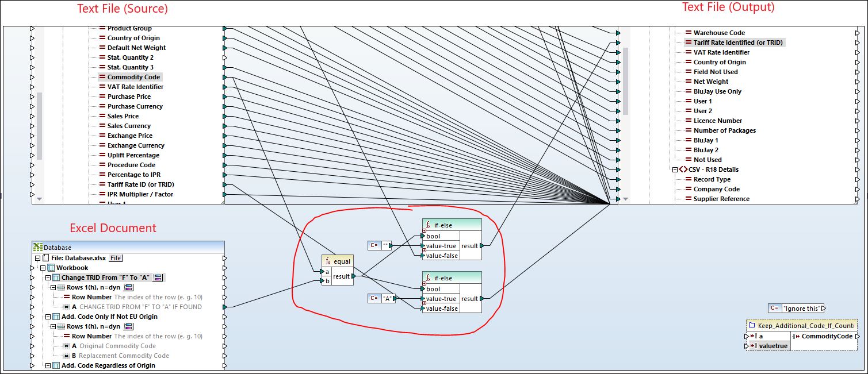Click the fx icon of the if-else fed by the empty-string constant
The image size is (868, 374).
(429, 225)
